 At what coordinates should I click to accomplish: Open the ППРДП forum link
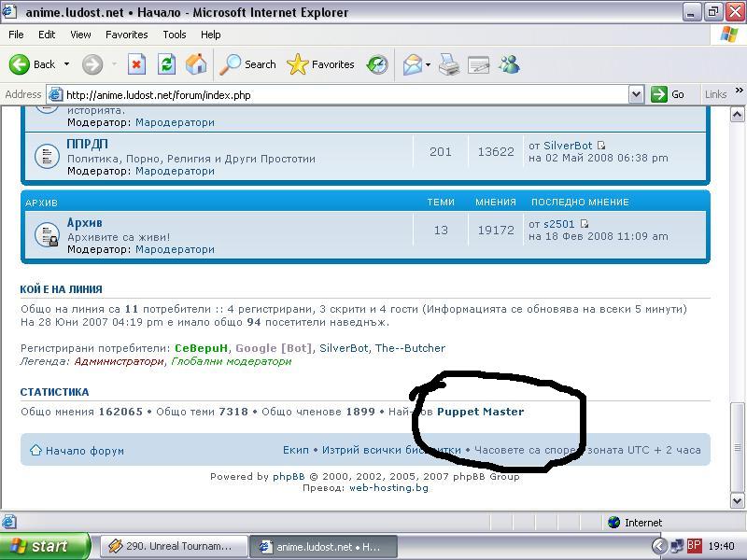87,144
